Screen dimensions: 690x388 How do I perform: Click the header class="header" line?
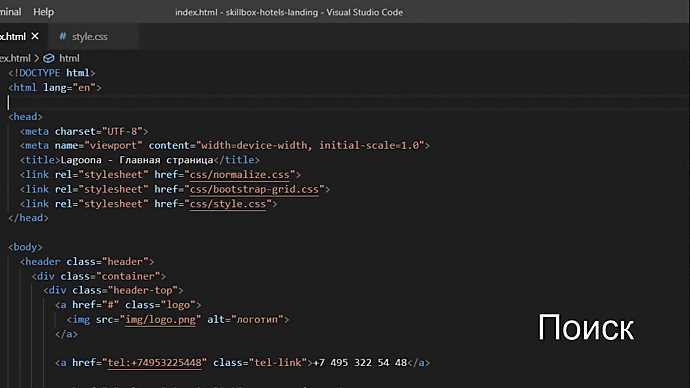87,261
